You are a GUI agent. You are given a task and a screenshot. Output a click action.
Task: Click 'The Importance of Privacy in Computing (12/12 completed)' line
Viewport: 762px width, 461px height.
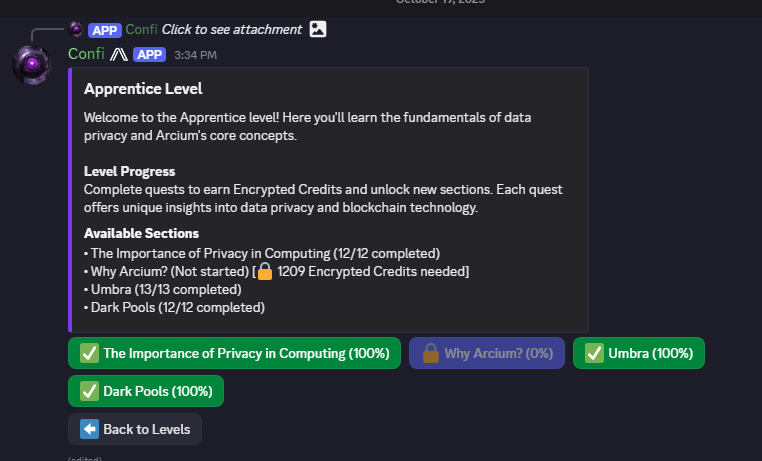[x=262, y=254]
